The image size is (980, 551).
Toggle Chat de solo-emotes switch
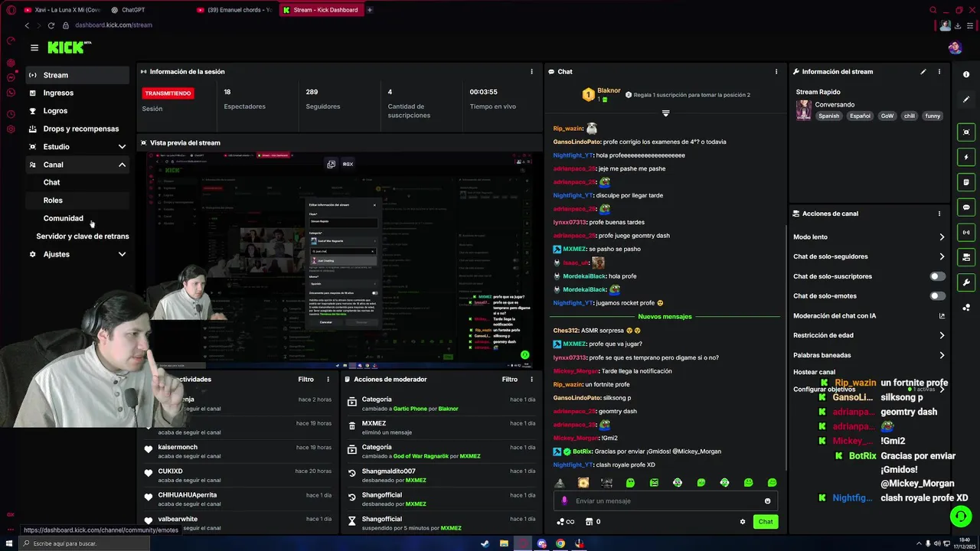point(937,295)
